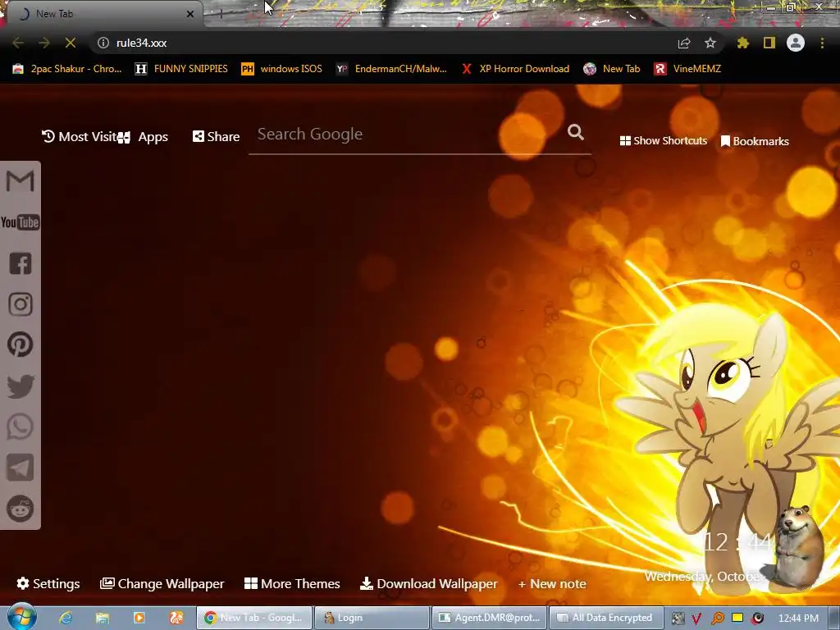The height and width of the screenshot is (630, 840).
Task: Click the hamster desktop mascot
Action: pos(797,547)
